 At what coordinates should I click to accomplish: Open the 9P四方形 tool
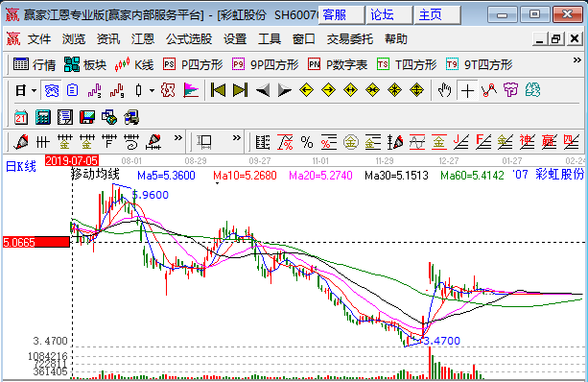click(265, 64)
